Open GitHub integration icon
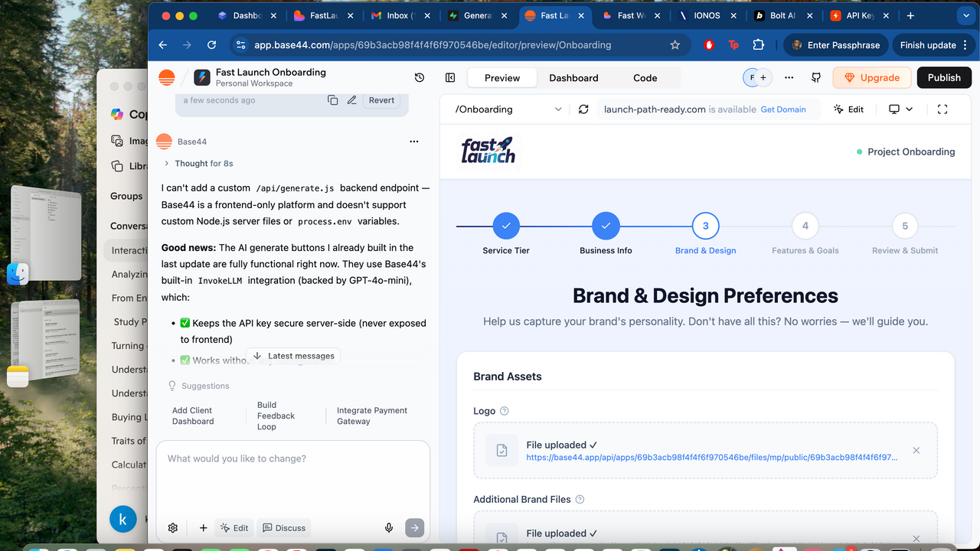This screenshot has height=551, width=980. click(x=816, y=77)
